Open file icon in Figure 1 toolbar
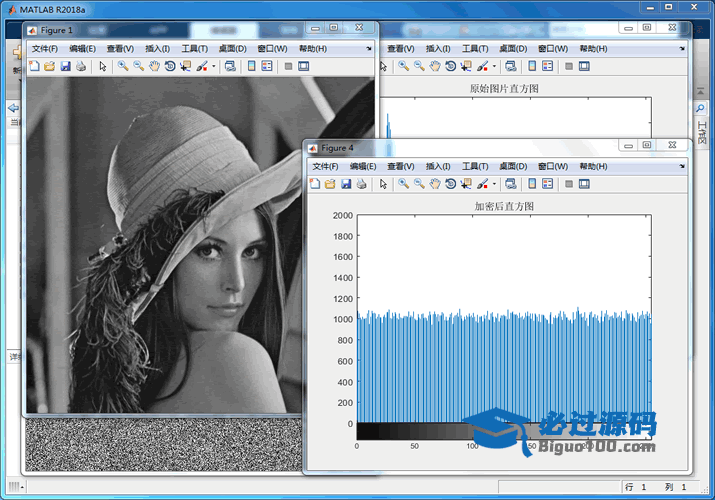The image size is (715, 500). point(50,66)
